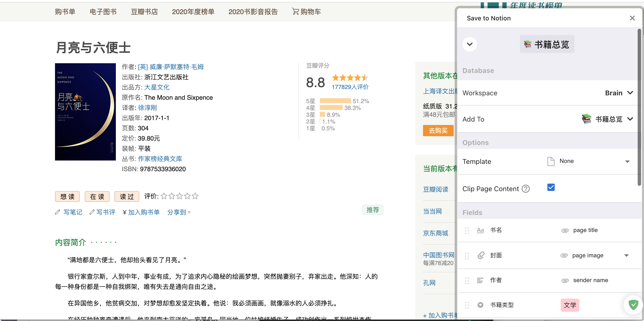The height and width of the screenshot is (321, 644).
Task: Rate the book five stars
Action: pyautogui.click(x=195, y=196)
